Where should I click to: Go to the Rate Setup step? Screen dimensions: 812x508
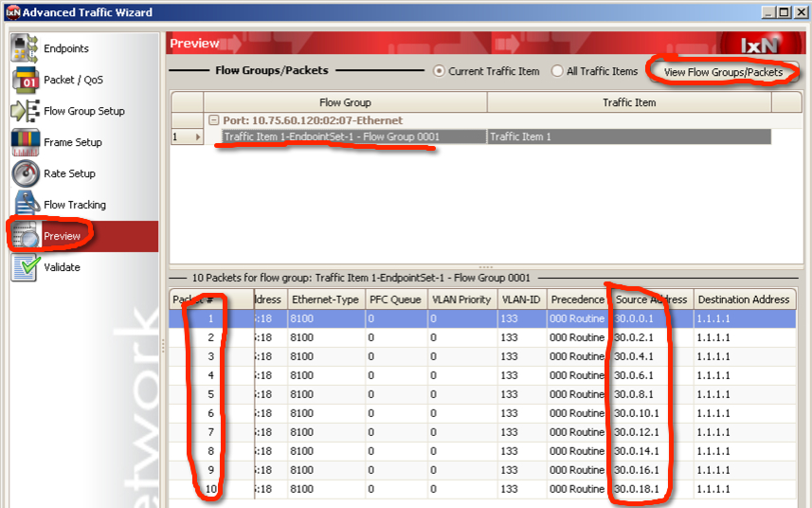coord(69,173)
